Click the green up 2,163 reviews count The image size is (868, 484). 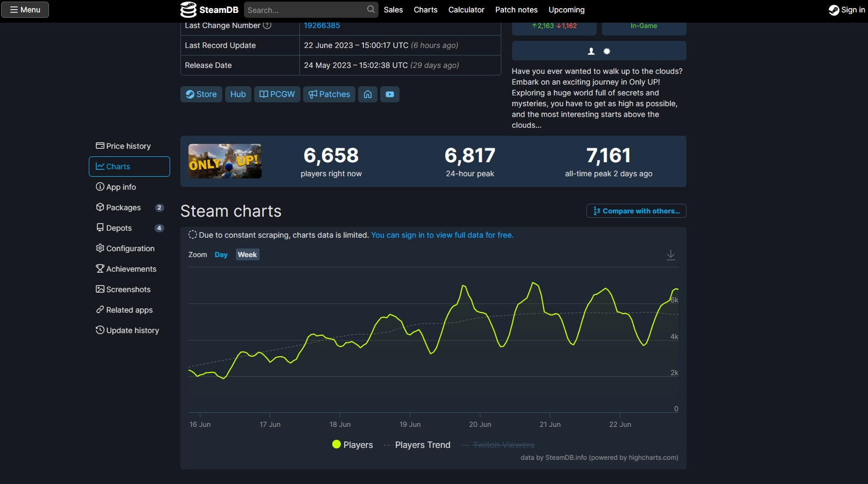[543, 26]
